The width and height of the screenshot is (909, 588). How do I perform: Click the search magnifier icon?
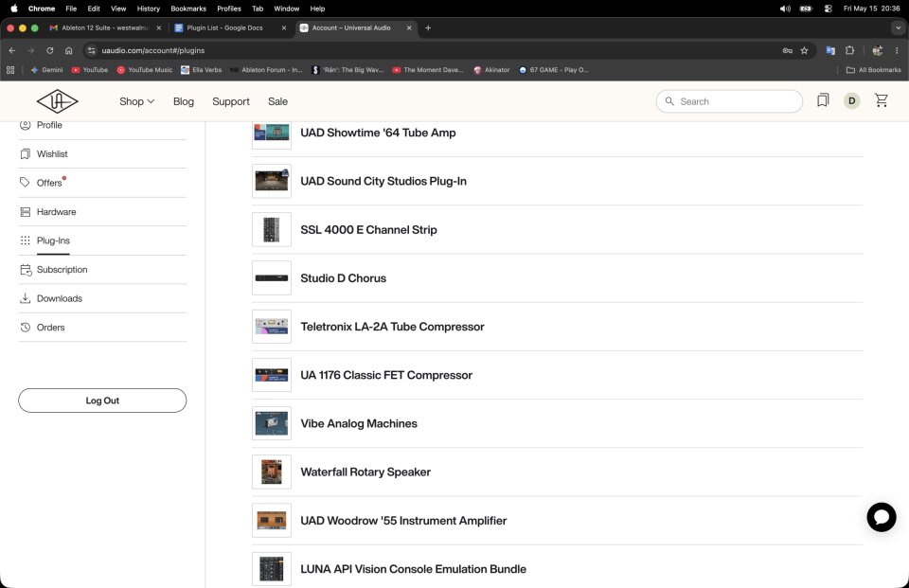tap(669, 101)
